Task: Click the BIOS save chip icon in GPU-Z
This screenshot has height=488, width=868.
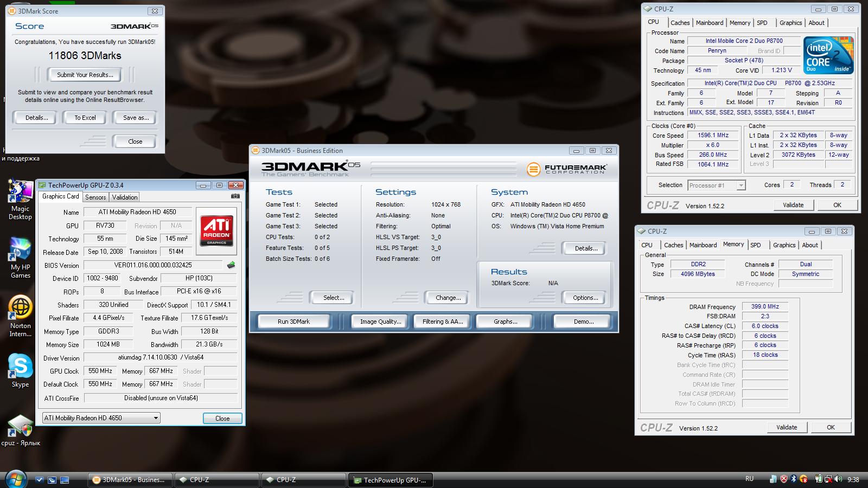Action: pos(231,265)
